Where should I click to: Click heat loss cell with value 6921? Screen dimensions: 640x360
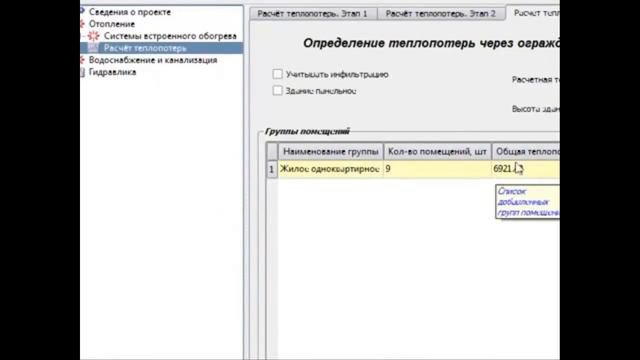pos(526,169)
